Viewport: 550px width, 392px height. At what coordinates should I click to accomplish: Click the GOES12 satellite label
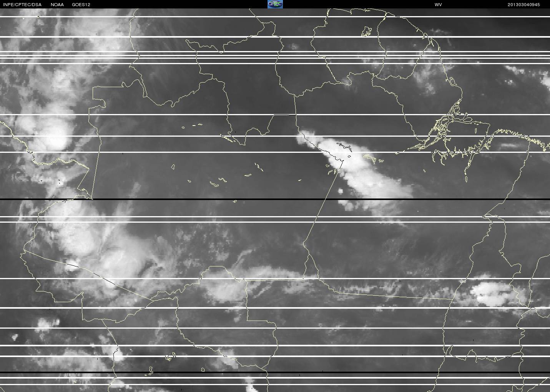[x=81, y=5]
